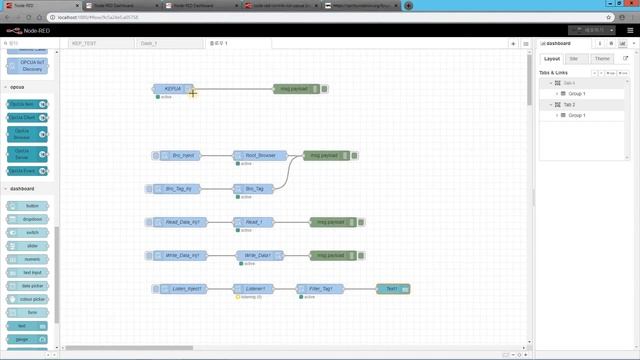640x360 pixels.
Task: Collapse Tab 2 in the layout tree
Action: [x=551, y=104]
